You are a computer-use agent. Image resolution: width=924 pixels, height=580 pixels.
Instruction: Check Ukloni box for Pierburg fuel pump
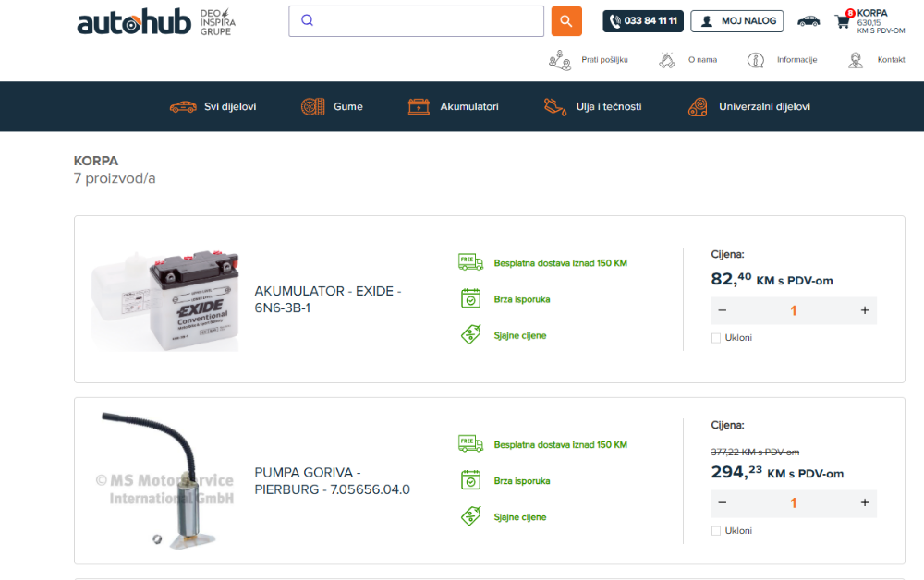click(716, 531)
